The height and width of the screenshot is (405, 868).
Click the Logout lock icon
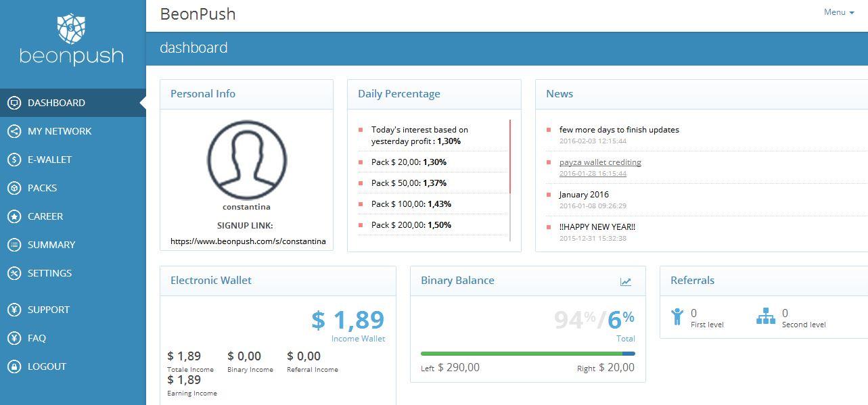click(x=14, y=366)
